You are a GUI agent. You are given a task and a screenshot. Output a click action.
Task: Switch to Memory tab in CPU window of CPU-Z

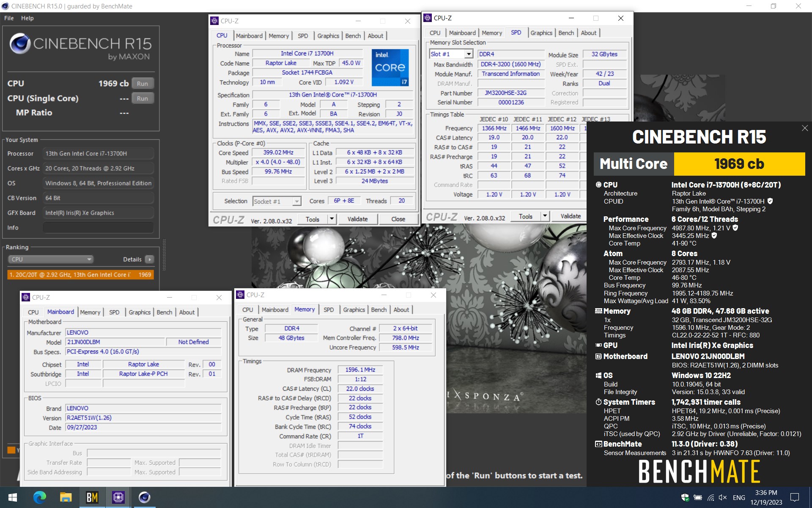coord(279,36)
